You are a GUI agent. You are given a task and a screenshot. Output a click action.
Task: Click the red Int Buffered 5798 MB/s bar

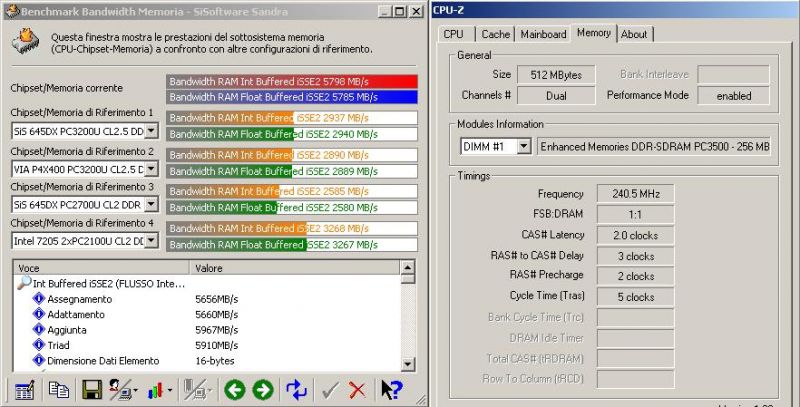pyautogui.click(x=292, y=82)
